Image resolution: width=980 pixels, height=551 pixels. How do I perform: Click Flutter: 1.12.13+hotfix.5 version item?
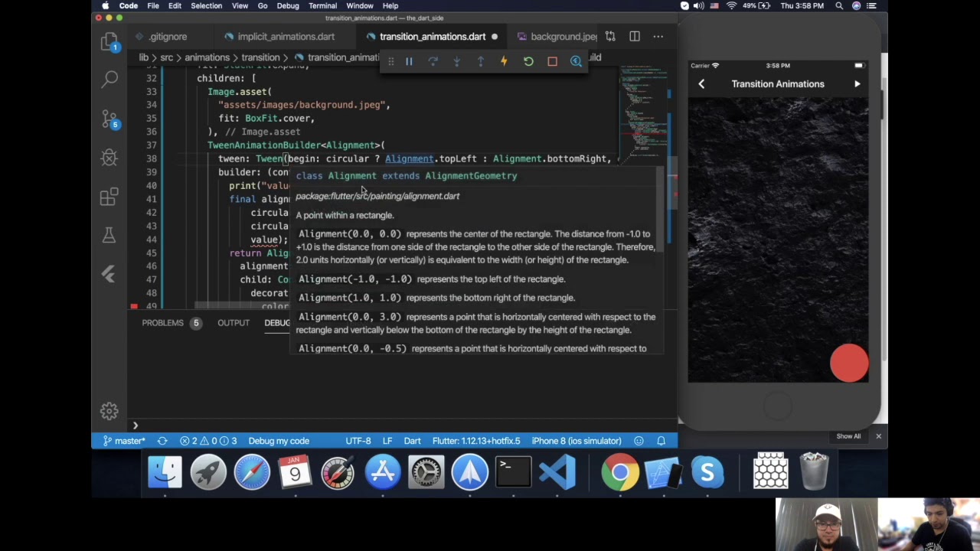(x=476, y=441)
